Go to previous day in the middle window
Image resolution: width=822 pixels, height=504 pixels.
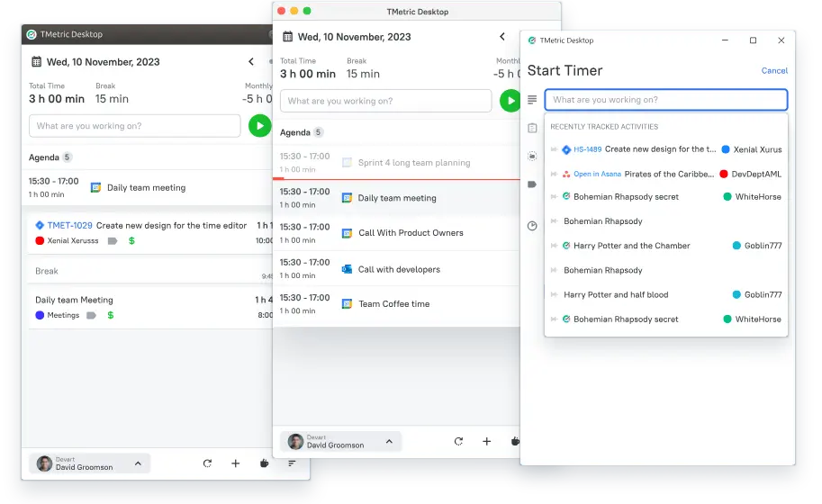502,37
